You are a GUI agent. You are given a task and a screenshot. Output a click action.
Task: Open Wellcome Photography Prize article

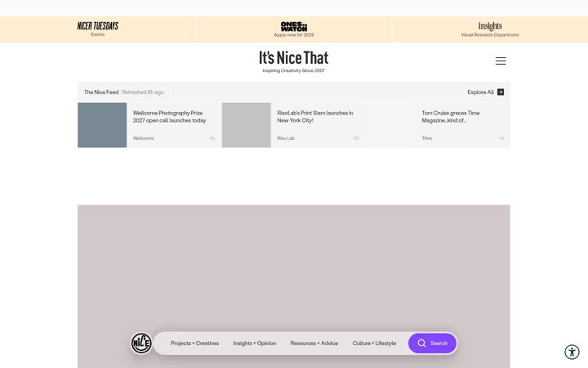170,117
